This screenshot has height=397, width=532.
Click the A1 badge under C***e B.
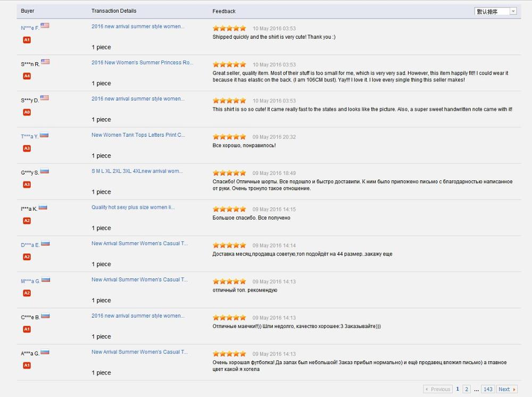(x=27, y=329)
